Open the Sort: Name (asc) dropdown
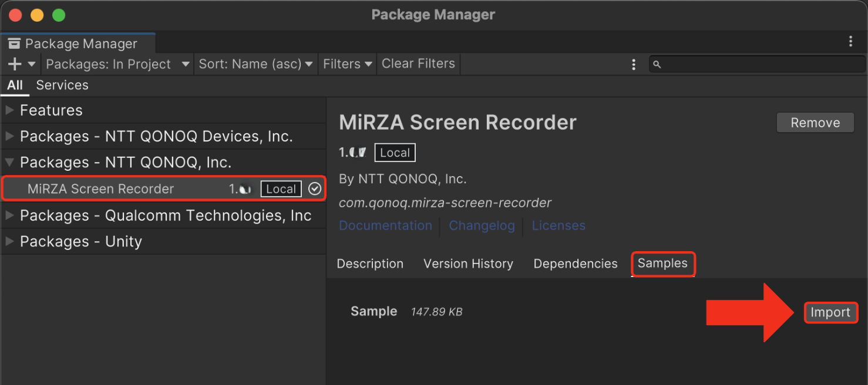 click(255, 64)
